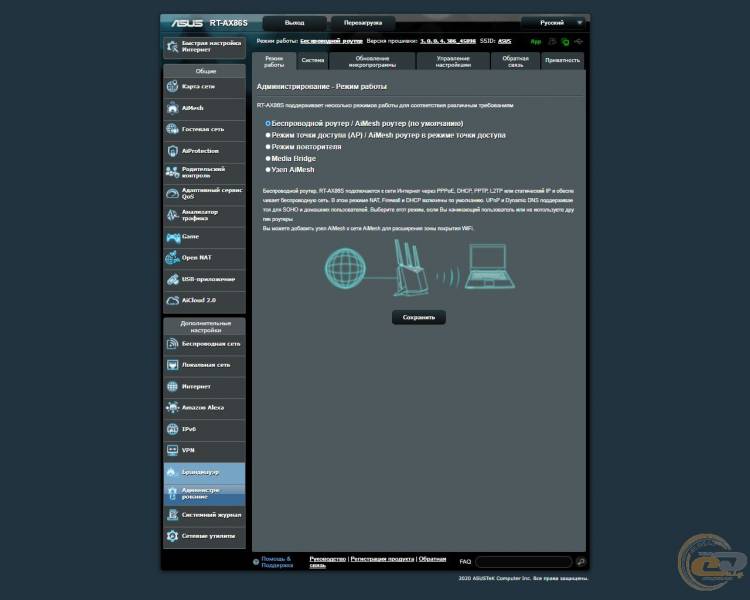This screenshot has width=750, height=600.
Task: Open Русский language dropdown
Action: click(555, 22)
